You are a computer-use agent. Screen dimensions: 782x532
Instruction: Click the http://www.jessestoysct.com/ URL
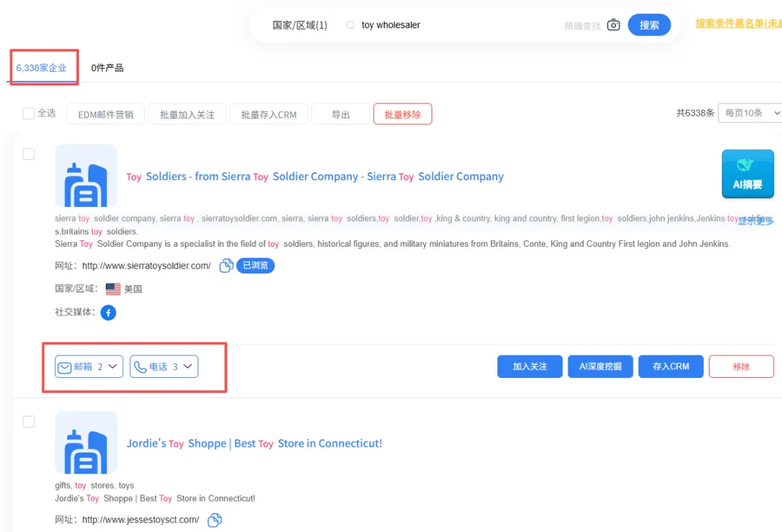(x=140, y=520)
